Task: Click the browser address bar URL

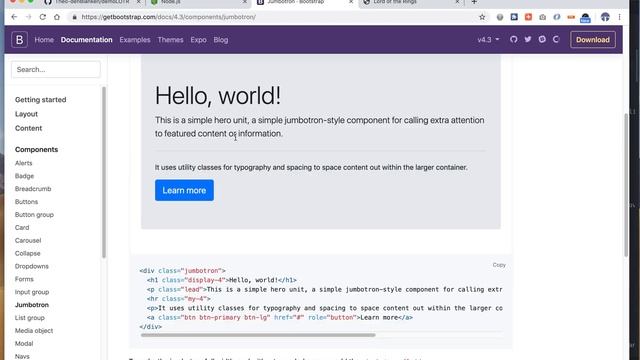Action: coord(169,17)
